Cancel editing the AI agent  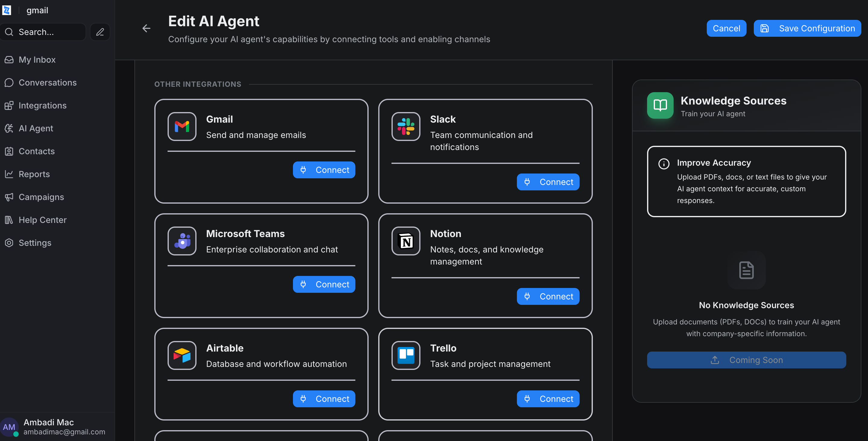(x=726, y=28)
